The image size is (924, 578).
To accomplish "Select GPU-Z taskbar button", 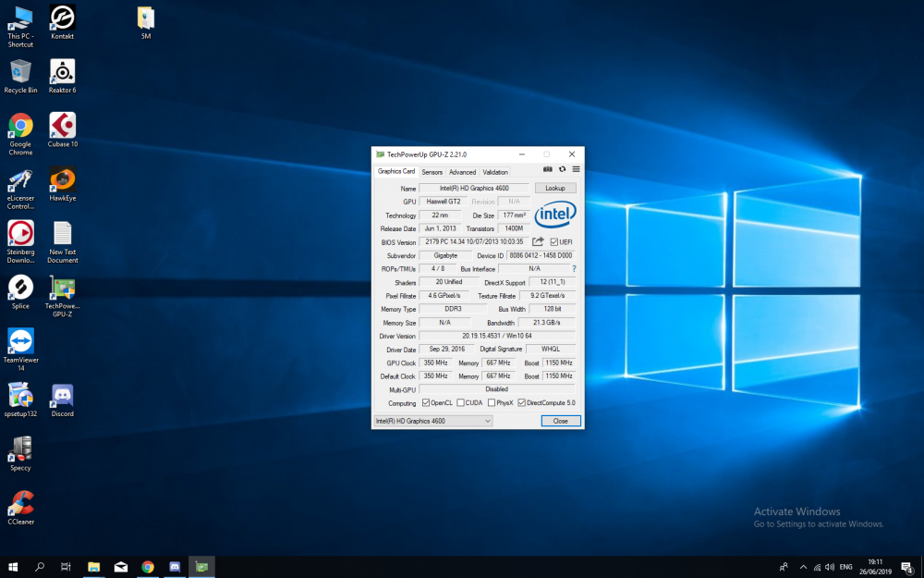I will coord(201,567).
